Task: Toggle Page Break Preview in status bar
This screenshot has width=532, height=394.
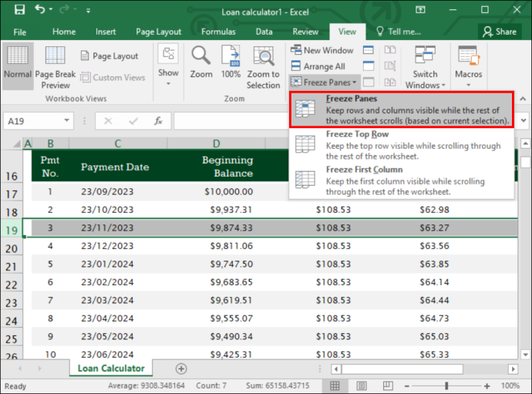Action: (x=388, y=386)
